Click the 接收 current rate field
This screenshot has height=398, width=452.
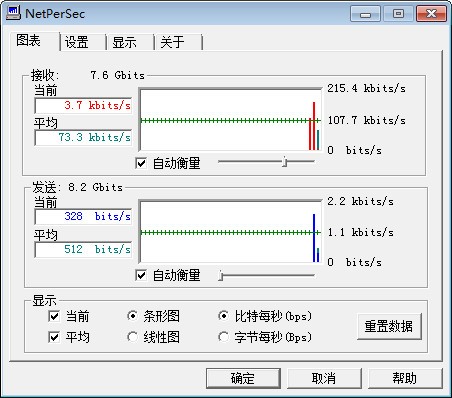click(83, 106)
